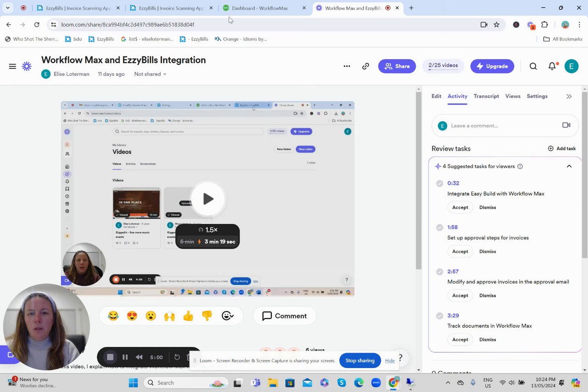The width and height of the screenshot is (588, 392).
Task: Reload the page
Action: 37,24
